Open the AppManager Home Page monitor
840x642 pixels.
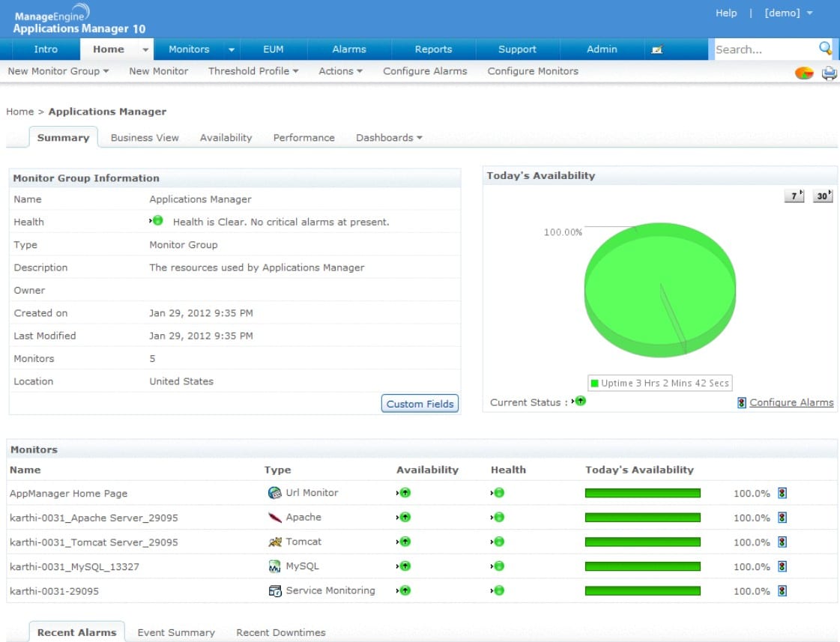[69, 493]
